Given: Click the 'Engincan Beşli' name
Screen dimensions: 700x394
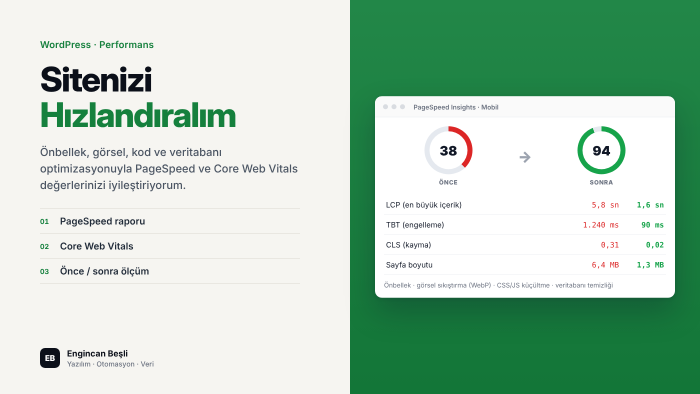Looking at the screenshot, I should coord(97,353).
